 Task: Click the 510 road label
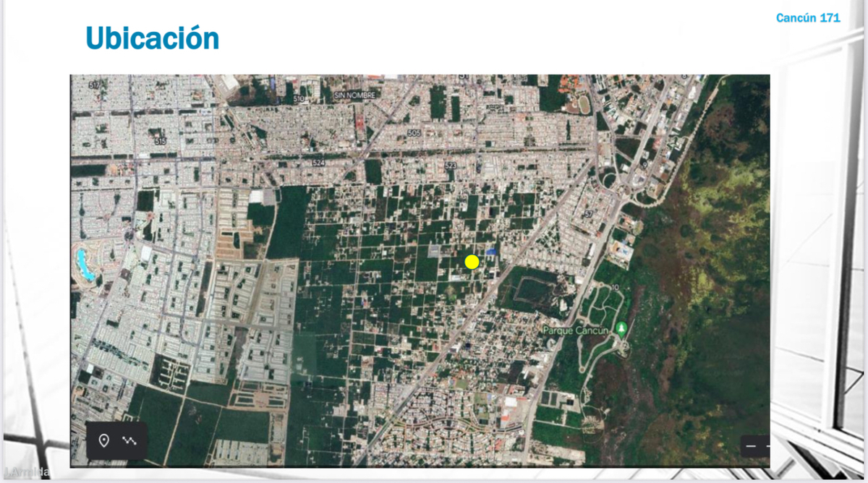300,98
